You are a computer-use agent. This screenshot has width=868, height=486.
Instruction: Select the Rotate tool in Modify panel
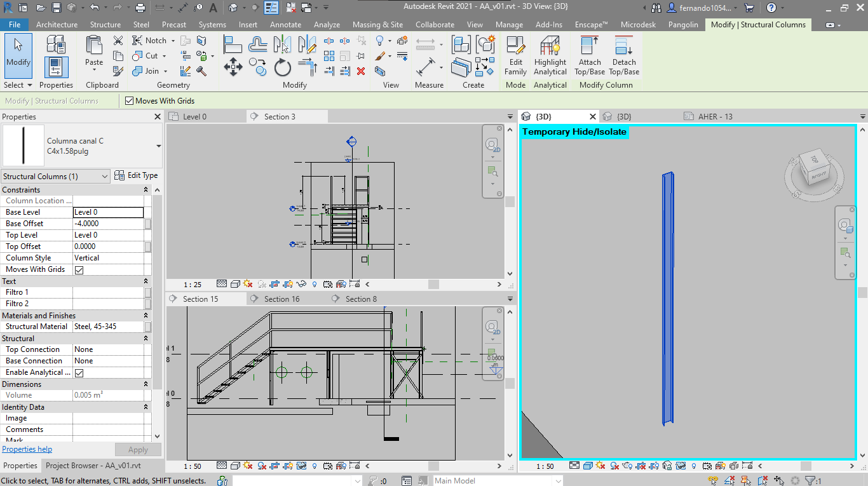click(282, 67)
